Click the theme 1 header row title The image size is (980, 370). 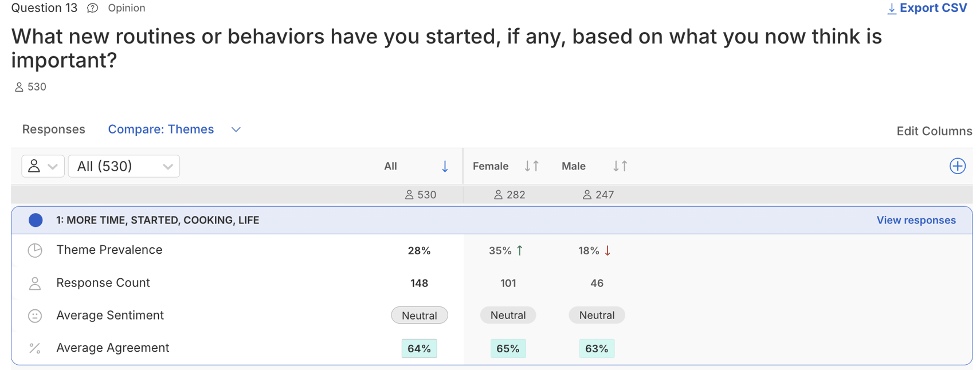(x=157, y=220)
